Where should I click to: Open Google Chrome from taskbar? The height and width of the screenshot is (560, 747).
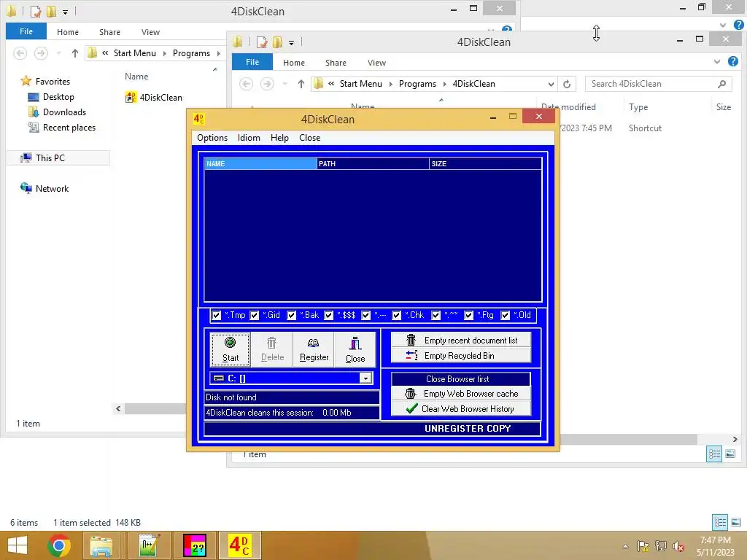pyautogui.click(x=59, y=545)
